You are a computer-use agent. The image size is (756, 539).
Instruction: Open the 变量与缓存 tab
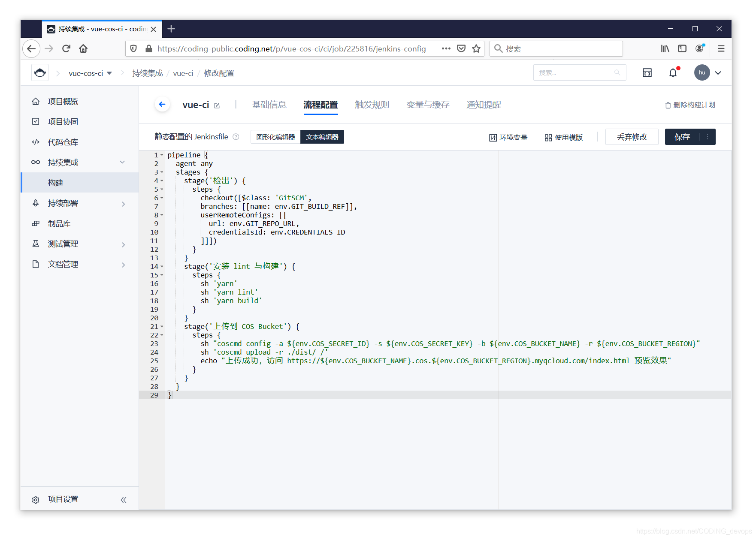tap(428, 105)
